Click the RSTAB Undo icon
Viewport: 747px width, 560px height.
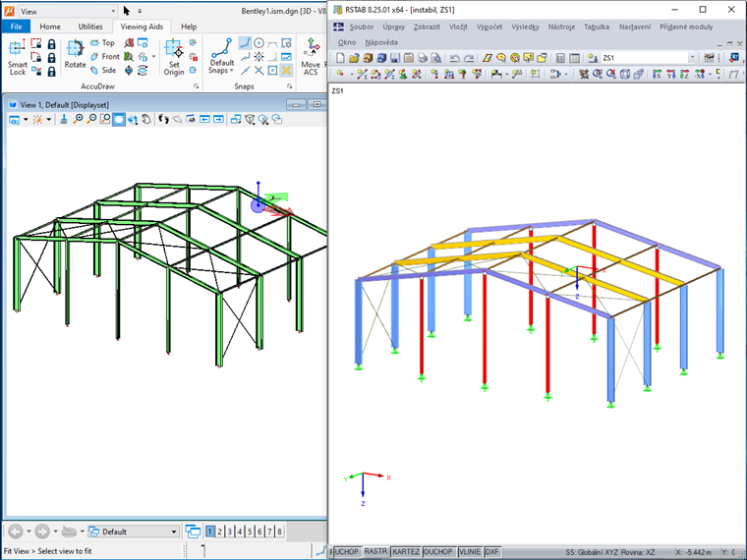454,58
